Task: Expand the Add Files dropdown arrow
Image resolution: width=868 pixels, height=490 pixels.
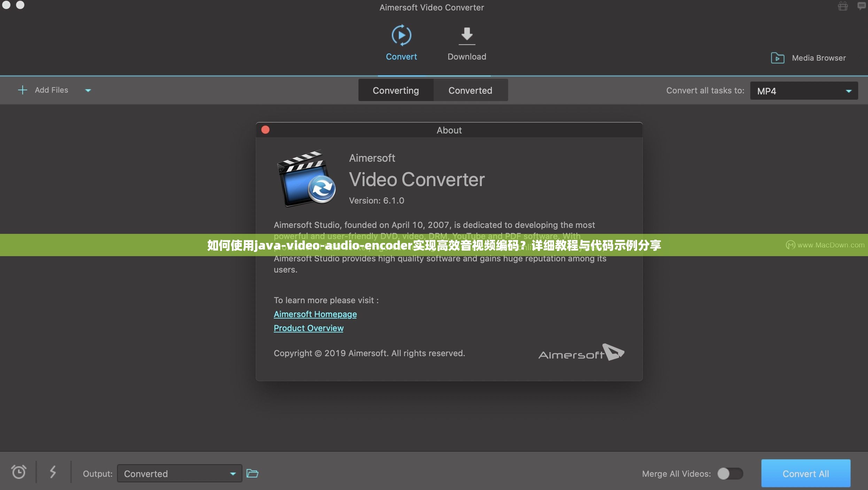Action: pyautogui.click(x=88, y=90)
